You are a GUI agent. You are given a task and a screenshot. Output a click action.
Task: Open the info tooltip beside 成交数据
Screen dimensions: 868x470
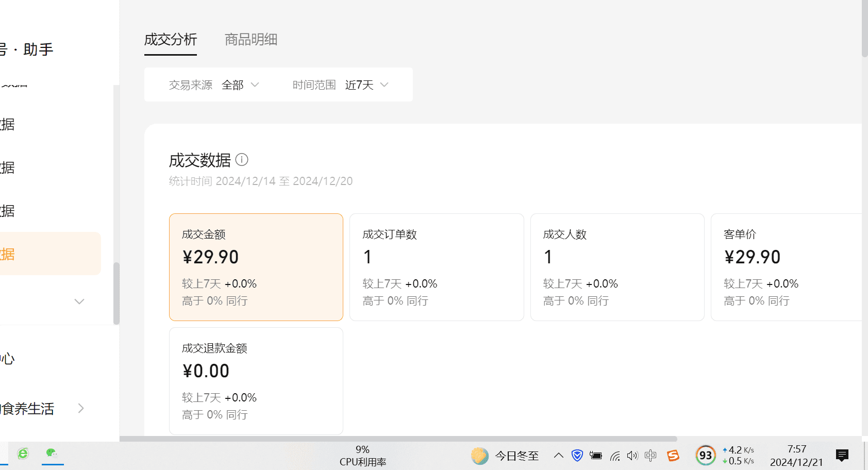pos(242,160)
